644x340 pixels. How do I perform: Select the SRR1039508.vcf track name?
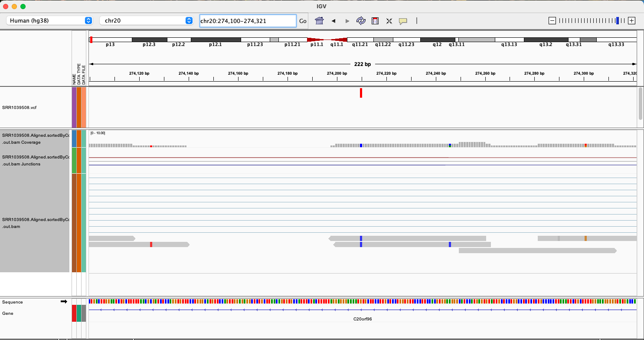[20, 107]
